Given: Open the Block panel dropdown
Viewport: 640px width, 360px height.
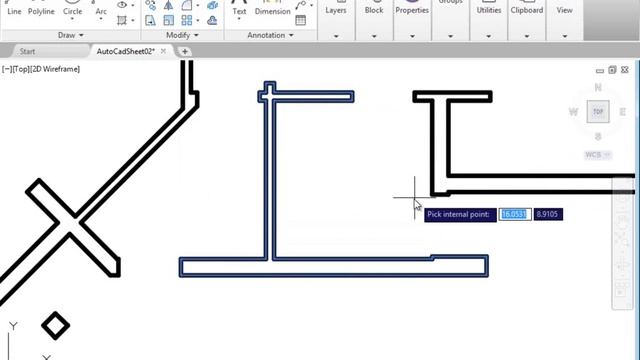Looking at the screenshot, I should pyautogui.click(x=374, y=36).
